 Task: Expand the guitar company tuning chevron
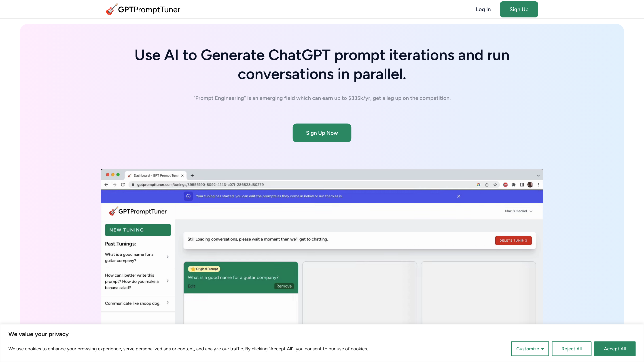pyautogui.click(x=167, y=257)
